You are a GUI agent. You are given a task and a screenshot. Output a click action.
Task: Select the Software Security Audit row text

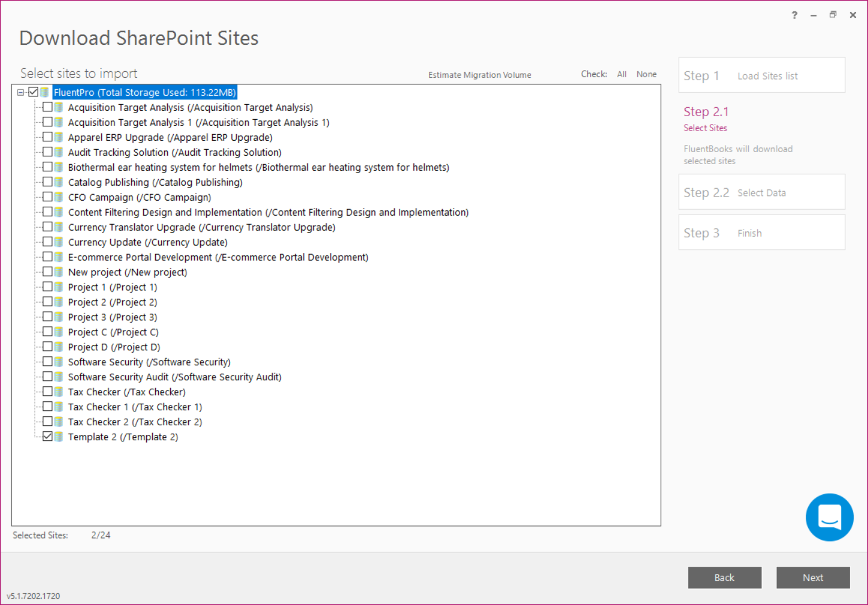(x=175, y=377)
